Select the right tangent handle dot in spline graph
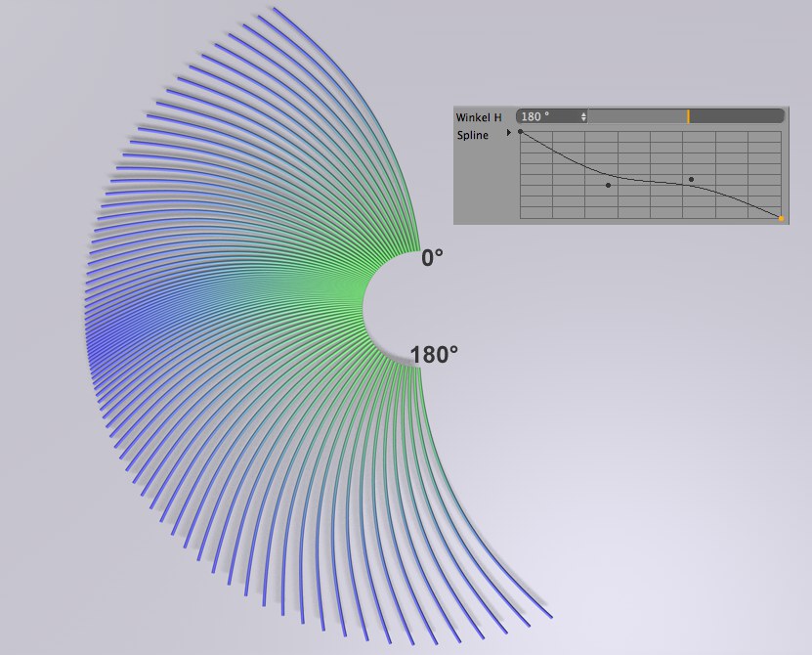This screenshot has height=655, width=812. pos(691,179)
